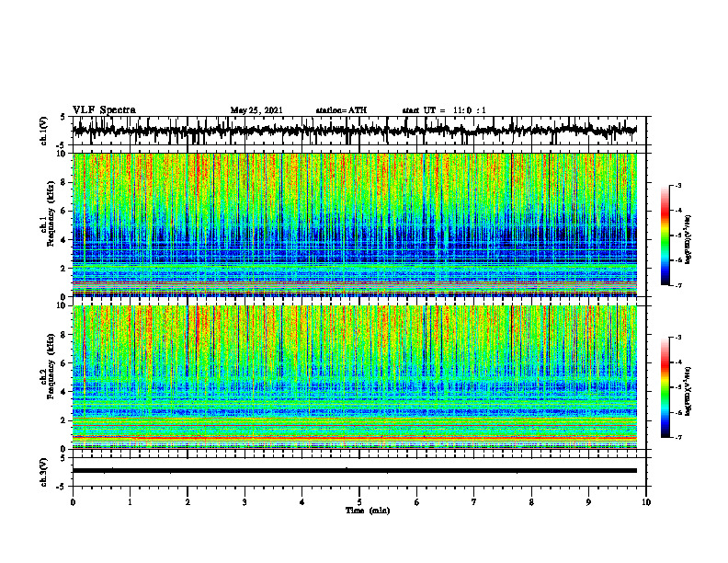Image resolution: width=728 pixels, height=563 pixels.
Task: Click the "4" minute tick label on time axis
Action: pyautogui.click(x=302, y=502)
